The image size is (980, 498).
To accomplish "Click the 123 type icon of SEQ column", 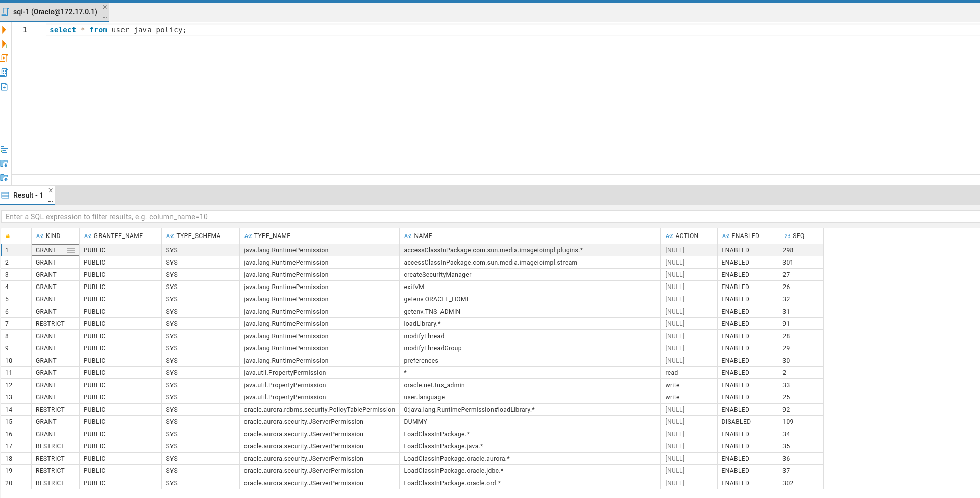I will click(786, 236).
